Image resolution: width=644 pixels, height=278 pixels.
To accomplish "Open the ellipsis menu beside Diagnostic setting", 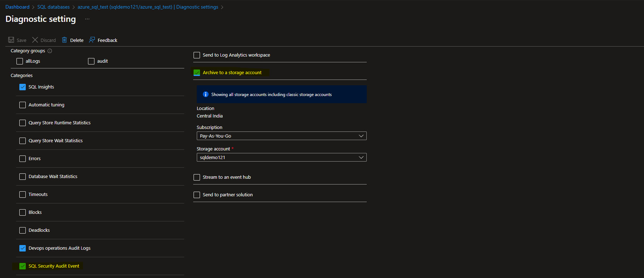I will [87, 19].
